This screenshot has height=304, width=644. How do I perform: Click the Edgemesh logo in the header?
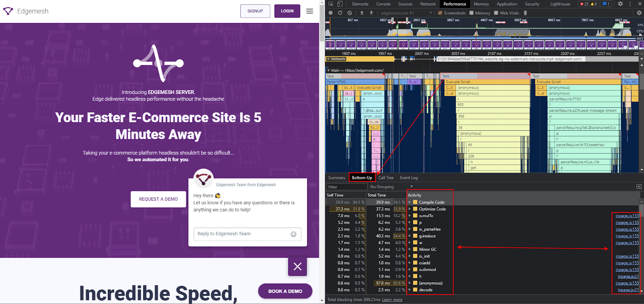coord(26,11)
